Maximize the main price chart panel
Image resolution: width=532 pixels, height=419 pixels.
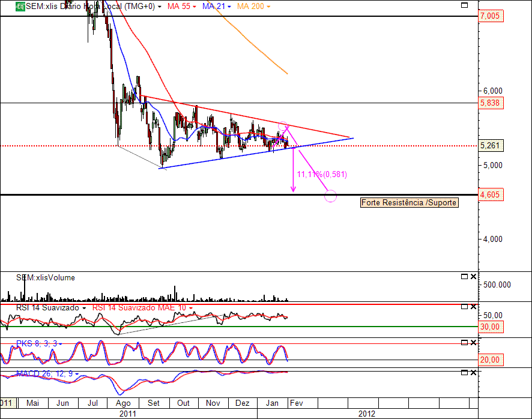tap(464, 5)
